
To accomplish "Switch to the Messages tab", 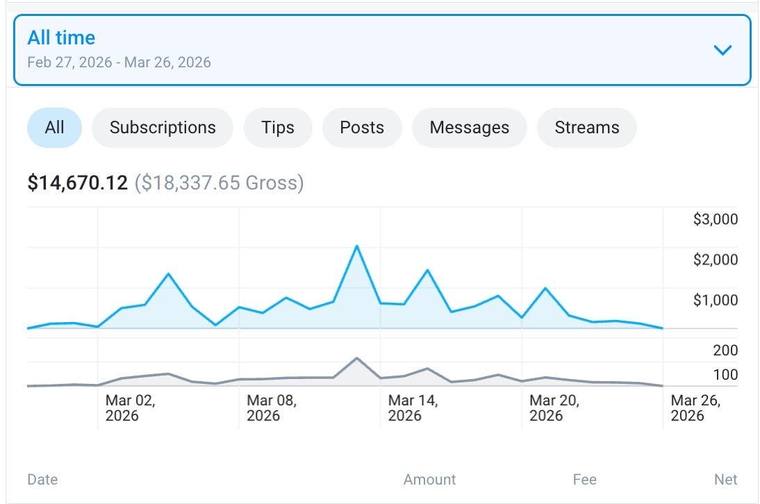I will point(469,127).
